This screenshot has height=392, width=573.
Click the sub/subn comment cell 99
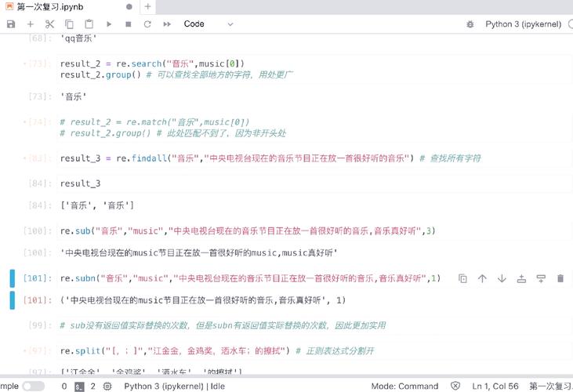point(314,325)
